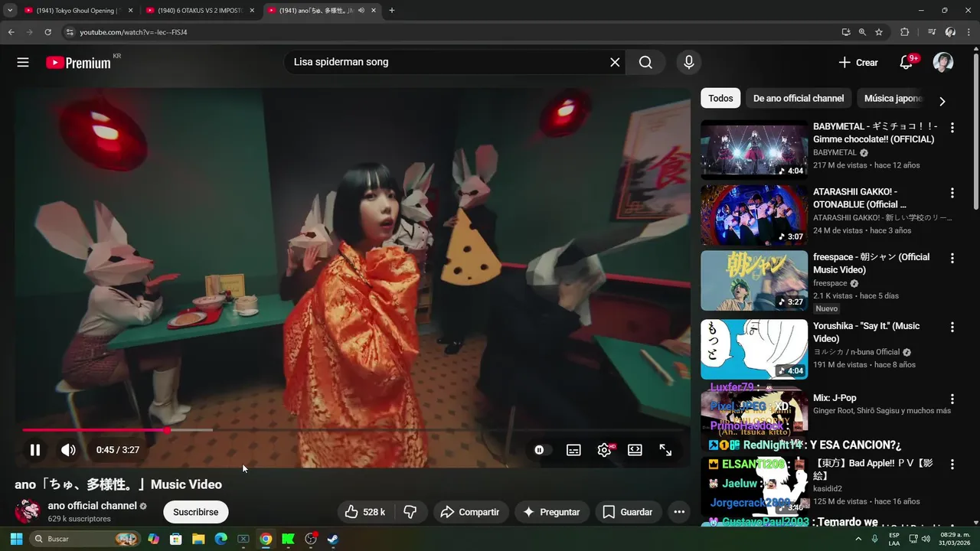Viewport: 980px width, 551px height.
Task: Open ATARASHII GAKKO OTONABLUE thumbnail
Action: (754, 215)
